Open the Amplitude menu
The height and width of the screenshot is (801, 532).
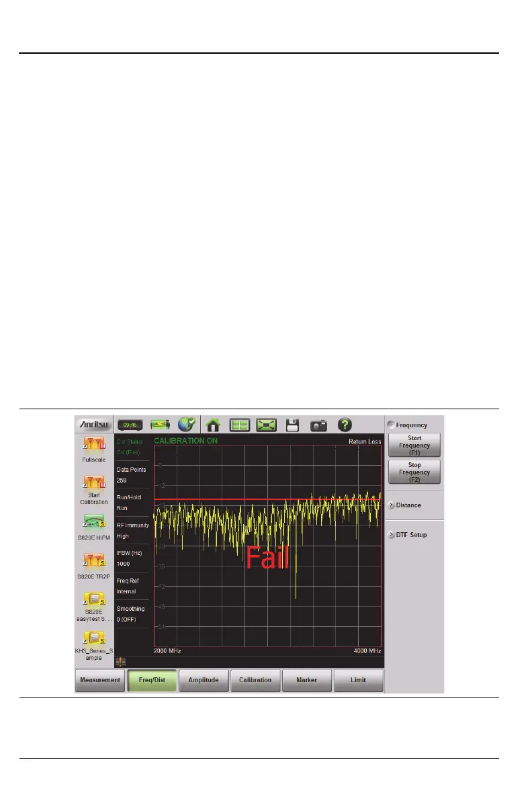pos(204,681)
